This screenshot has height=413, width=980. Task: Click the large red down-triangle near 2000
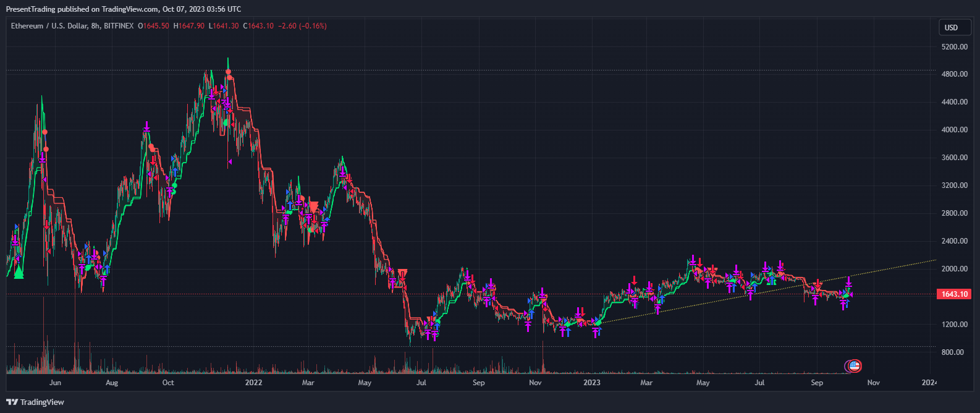coord(403,274)
